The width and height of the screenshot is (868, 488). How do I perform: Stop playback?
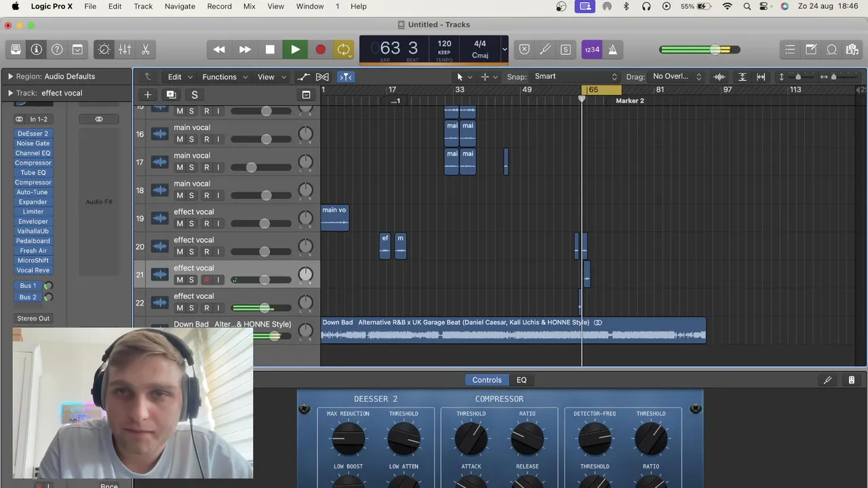[x=270, y=49]
